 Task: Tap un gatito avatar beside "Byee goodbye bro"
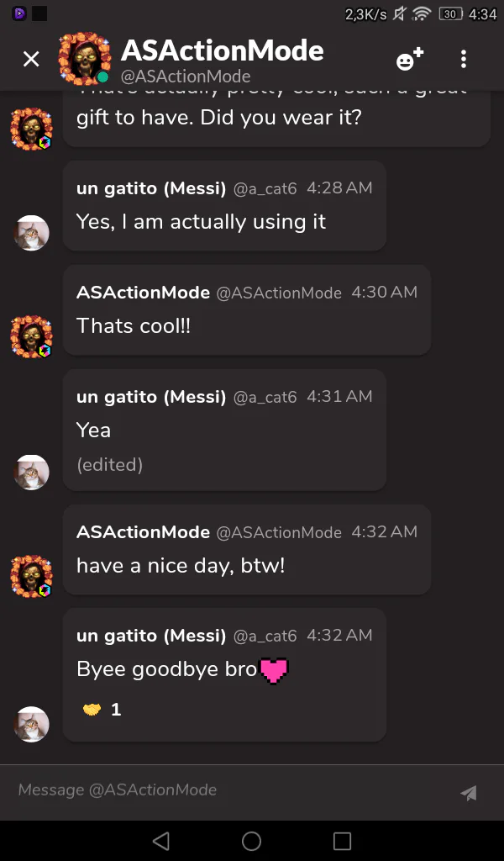click(x=32, y=724)
